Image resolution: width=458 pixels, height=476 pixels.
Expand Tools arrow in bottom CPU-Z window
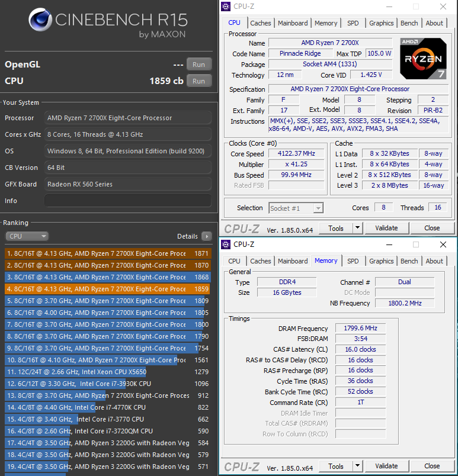click(x=357, y=466)
